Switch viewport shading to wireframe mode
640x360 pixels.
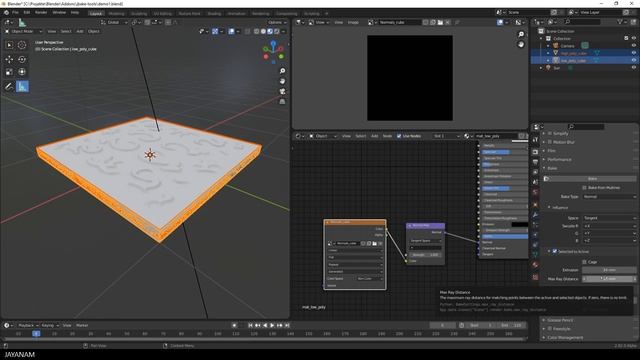point(256,31)
